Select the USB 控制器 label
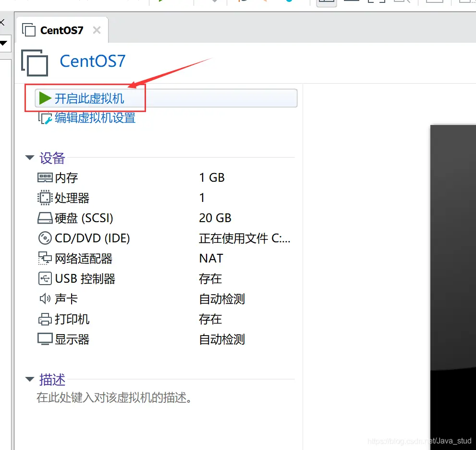The width and height of the screenshot is (476, 450). [x=85, y=279]
